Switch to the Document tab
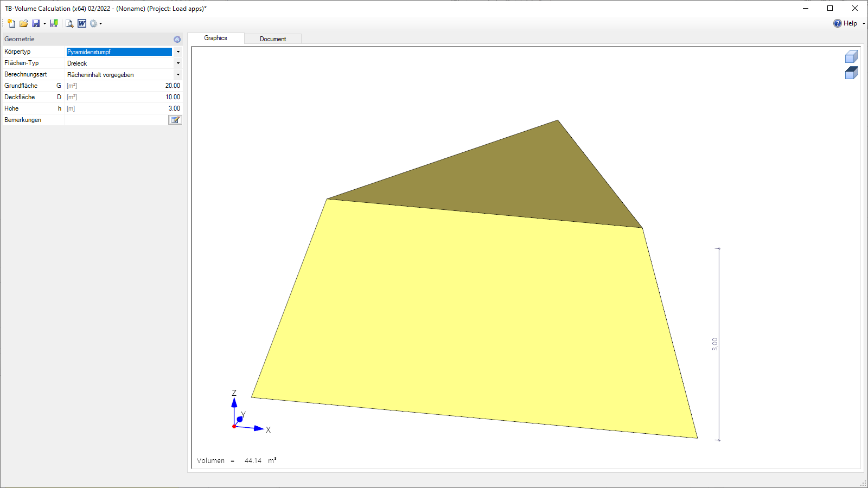 (273, 39)
